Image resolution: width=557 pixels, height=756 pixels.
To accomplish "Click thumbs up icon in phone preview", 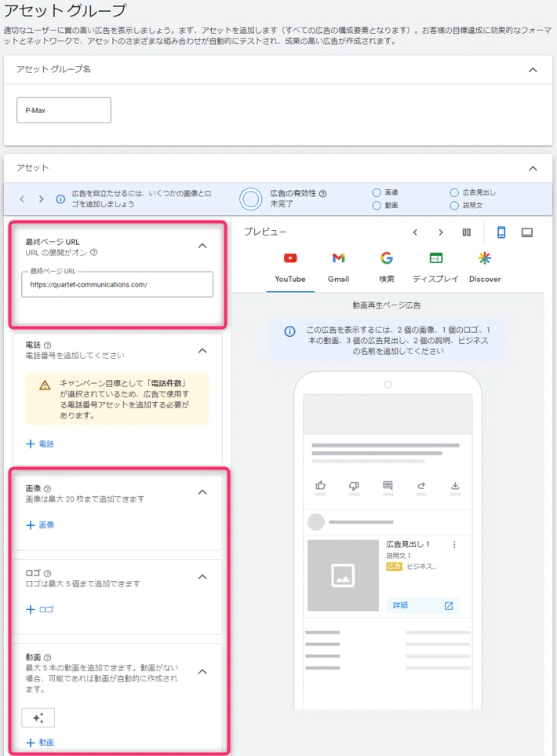I will [320, 485].
